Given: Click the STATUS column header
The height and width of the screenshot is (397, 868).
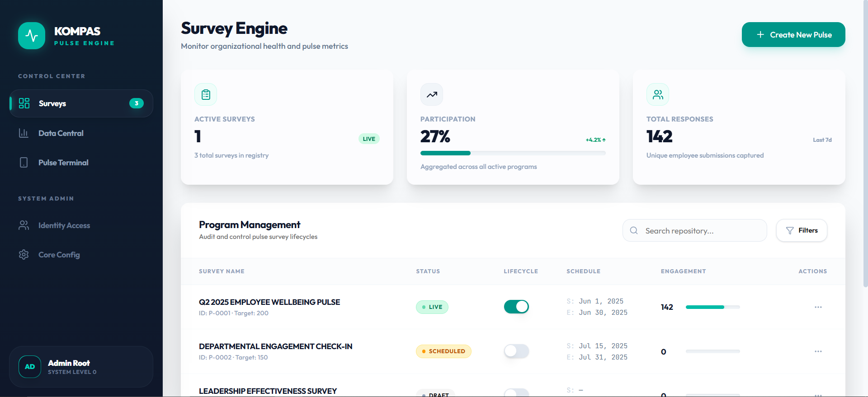Looking at the screenshot, I should (x=428, y=271).
